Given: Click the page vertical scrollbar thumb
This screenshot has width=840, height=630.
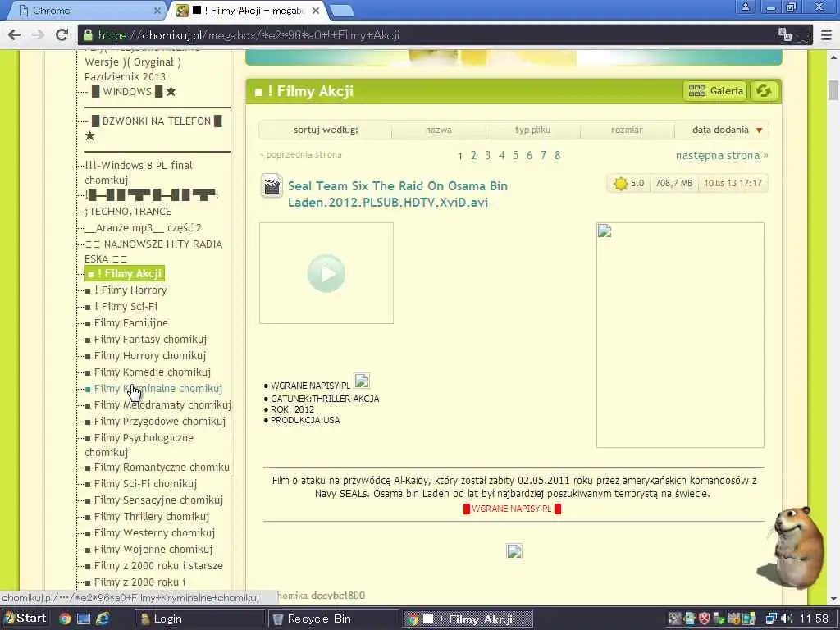Looking at the screenshot, I should point(833,89).
